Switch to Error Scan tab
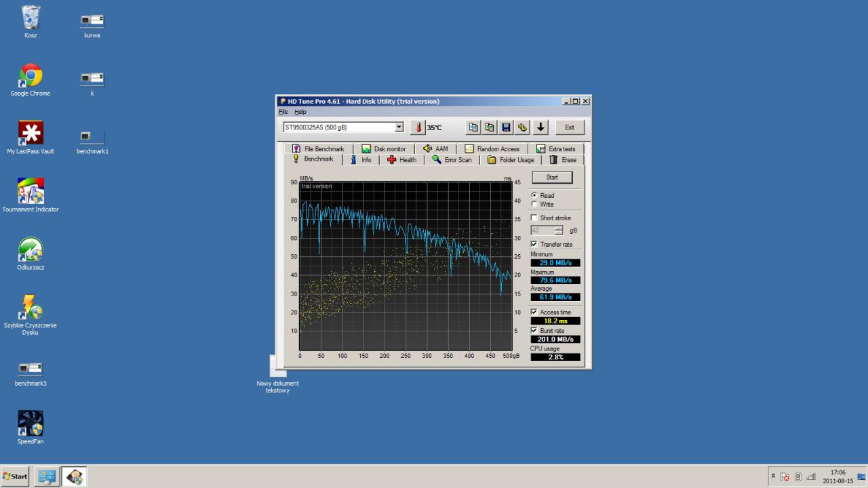 pyautogui.click(x=452, y=160)
